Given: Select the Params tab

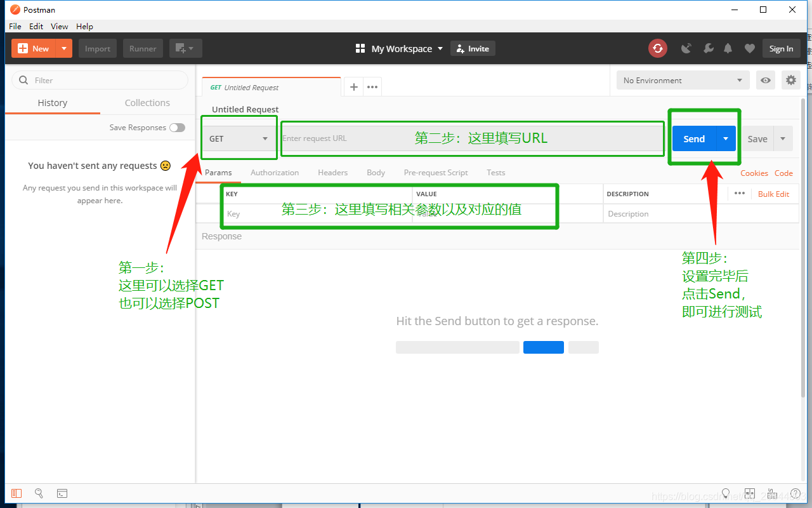Looking at the screenshot, I should click(218, 173).
